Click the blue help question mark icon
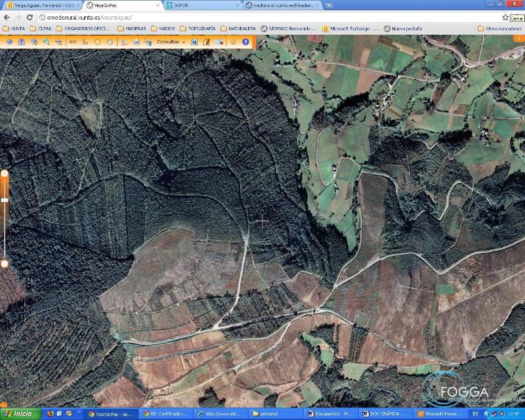The height and width of the screenshot is (420, 525). tap(245, 41)
